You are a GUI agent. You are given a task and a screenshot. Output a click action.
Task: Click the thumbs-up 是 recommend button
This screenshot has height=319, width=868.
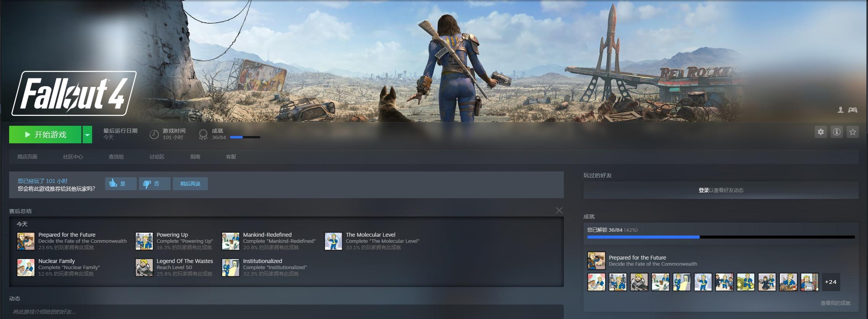121,184
